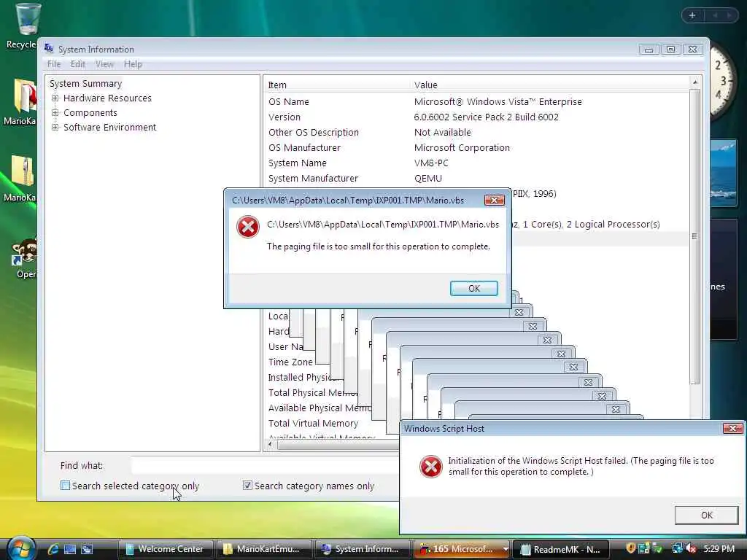Click the sidebar add gadget plus button
The height and width of the screenshot is (560, 747).
692,15
